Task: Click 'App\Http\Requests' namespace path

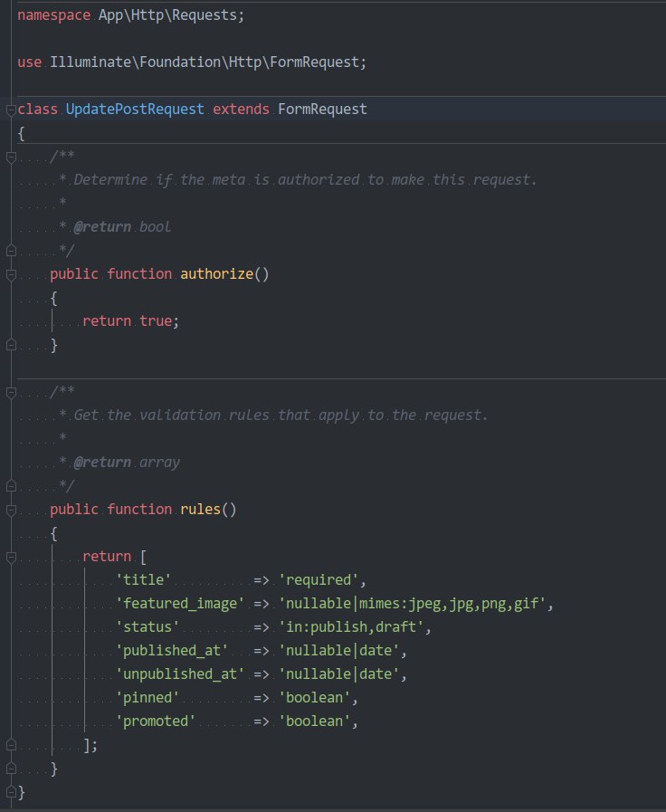Action: click(x=167, y=15)
